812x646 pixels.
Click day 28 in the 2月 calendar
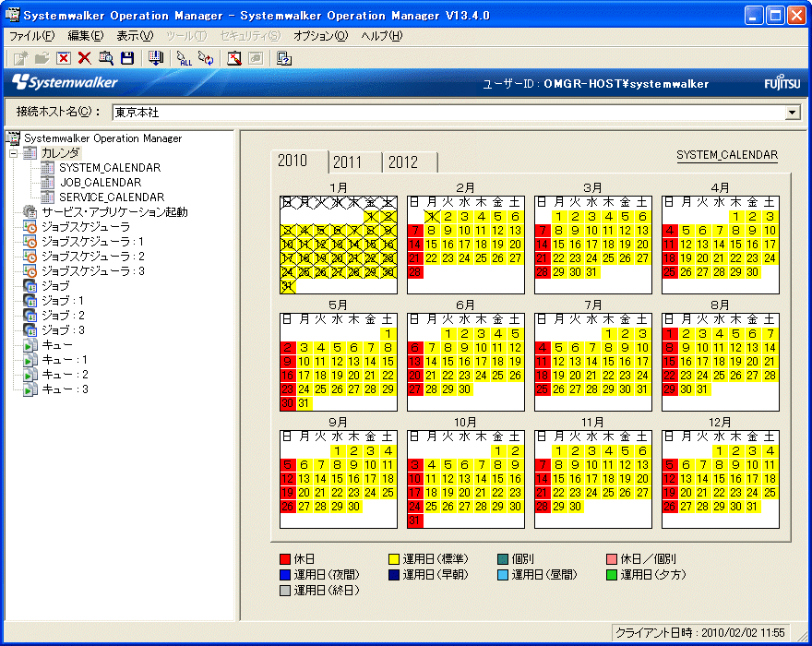pos(415,272)
